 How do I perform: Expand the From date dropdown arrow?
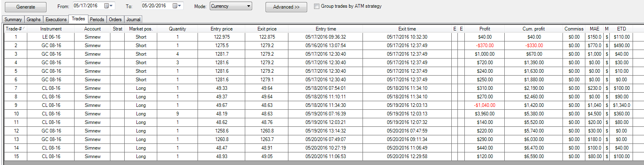tap(111, 6)
